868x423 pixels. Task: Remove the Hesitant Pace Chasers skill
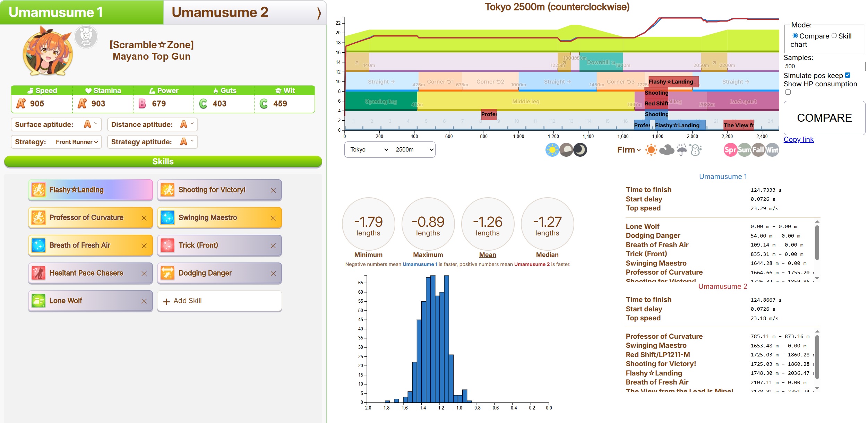(x=144, y=274)
